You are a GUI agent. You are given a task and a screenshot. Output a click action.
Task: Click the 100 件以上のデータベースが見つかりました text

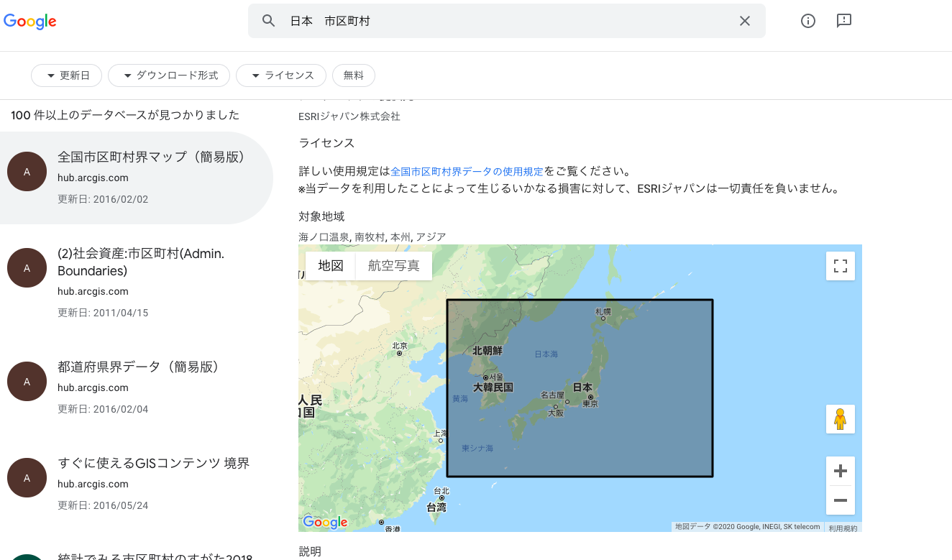pos(125,115)
